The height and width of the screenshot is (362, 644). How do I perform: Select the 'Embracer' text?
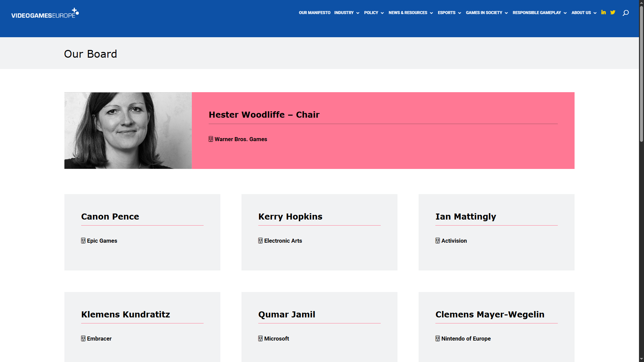[x=99, y=339]
